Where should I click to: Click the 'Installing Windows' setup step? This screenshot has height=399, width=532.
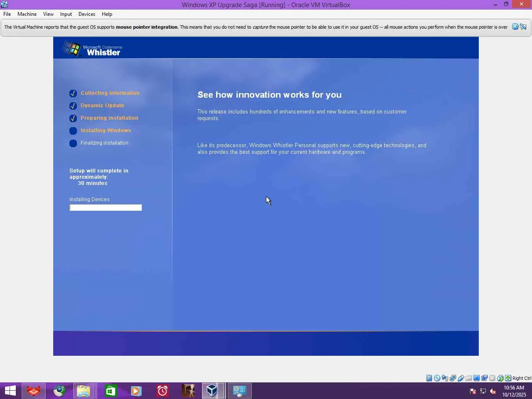pyautogui.click(x=106, y=131)
